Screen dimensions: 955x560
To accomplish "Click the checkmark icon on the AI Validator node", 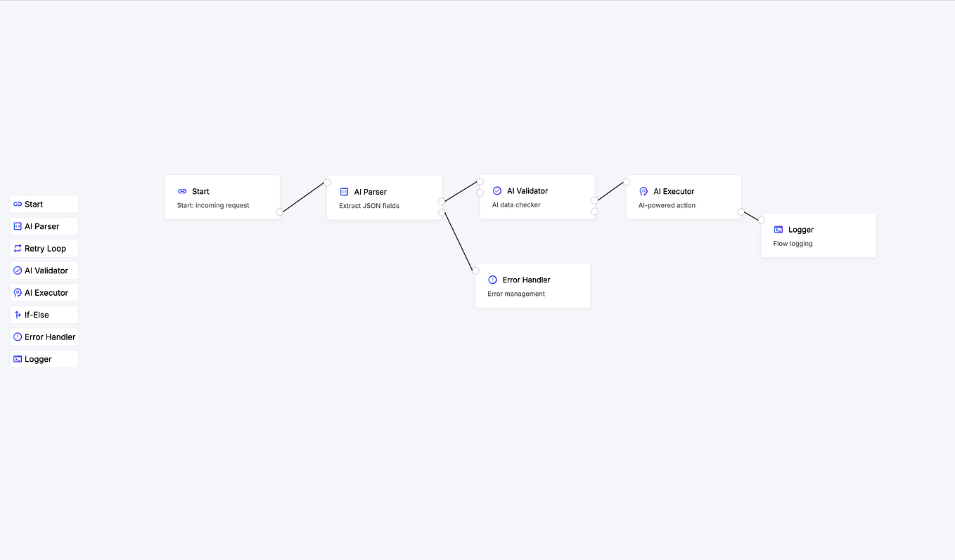I will point(498,190).
